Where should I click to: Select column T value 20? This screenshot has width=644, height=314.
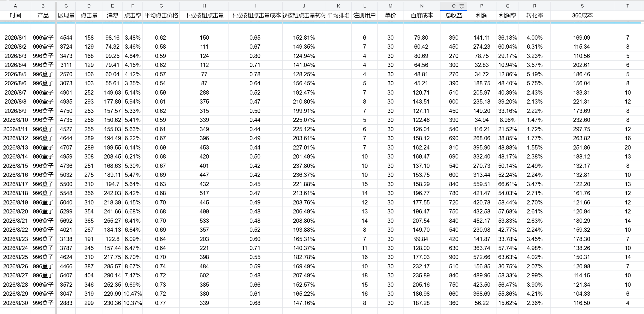[627, 147]
